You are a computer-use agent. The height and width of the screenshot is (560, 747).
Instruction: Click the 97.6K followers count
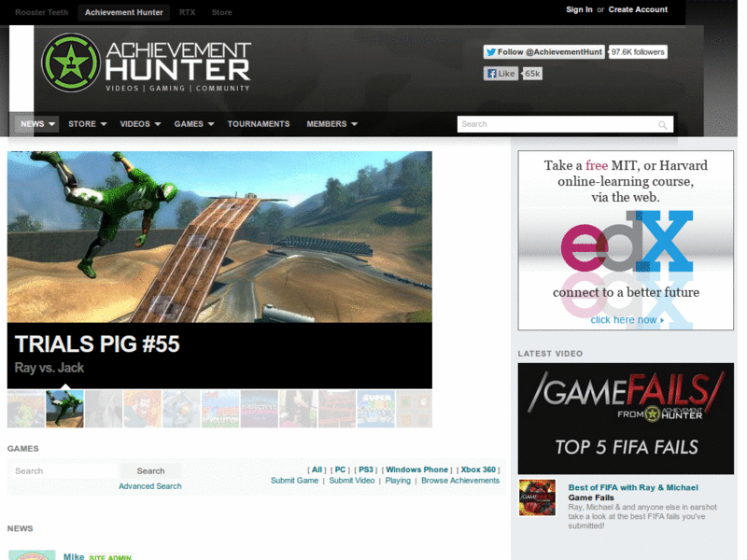tap(638, 52)
